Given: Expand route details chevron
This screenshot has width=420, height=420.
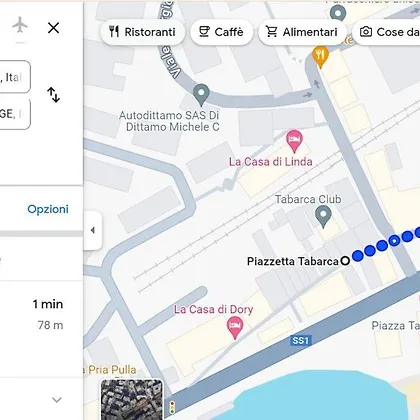Looking at the screenshot, I should [57, 399].
